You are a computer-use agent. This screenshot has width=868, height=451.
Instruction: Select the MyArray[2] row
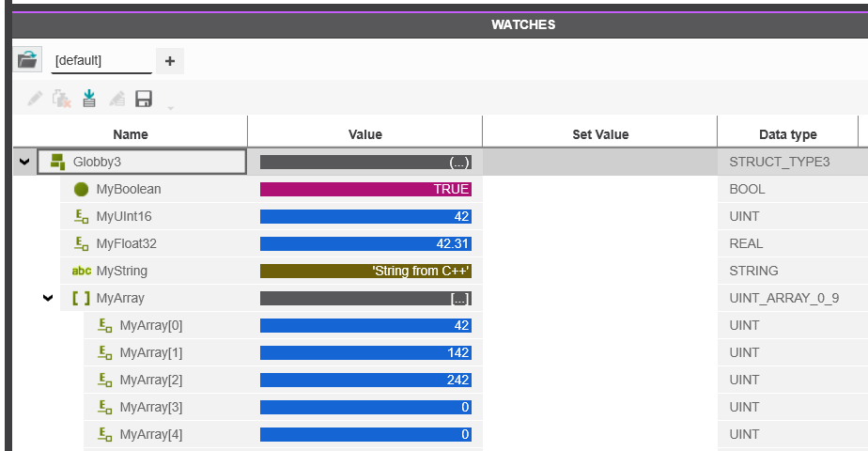[475, 380]
